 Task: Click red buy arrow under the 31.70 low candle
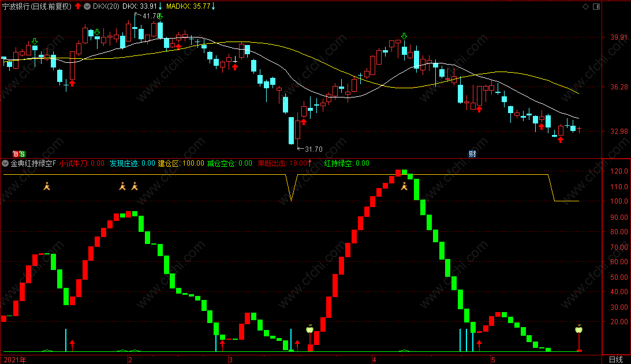coord(304,122)
